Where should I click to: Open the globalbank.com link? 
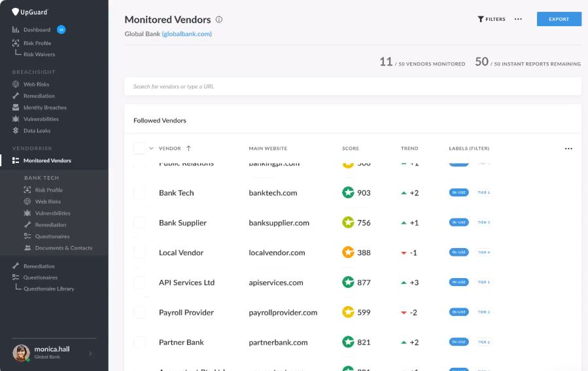[x=187, y=34]
